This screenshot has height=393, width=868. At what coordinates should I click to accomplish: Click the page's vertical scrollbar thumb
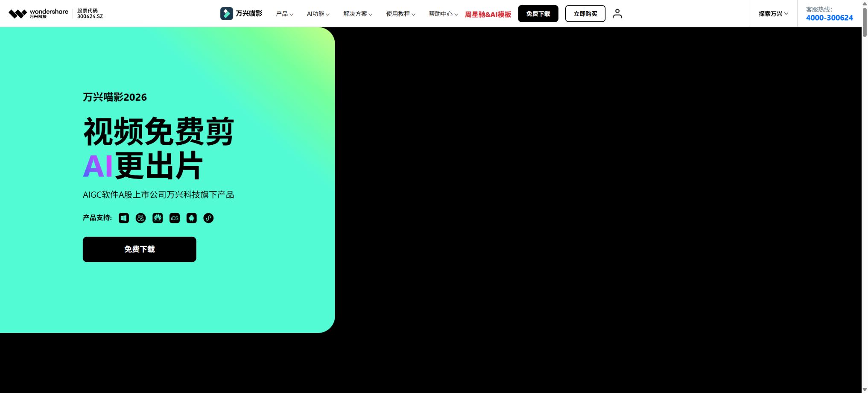click(x=865, y=22)
